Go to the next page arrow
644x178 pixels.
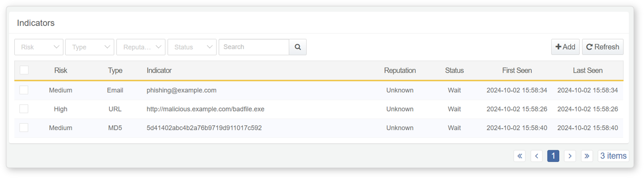570,156
